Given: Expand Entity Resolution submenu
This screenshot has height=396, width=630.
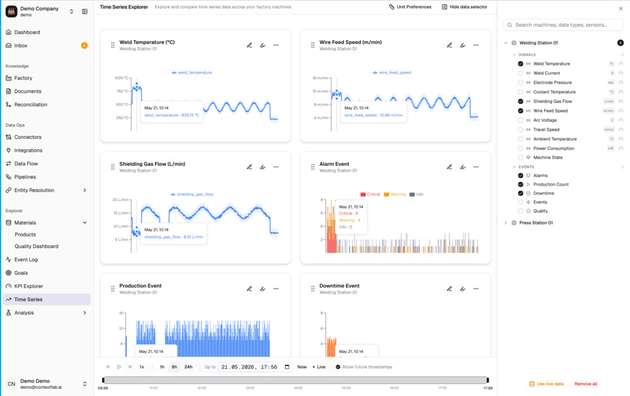Looking at the screenshot, I should coord(84,190).
